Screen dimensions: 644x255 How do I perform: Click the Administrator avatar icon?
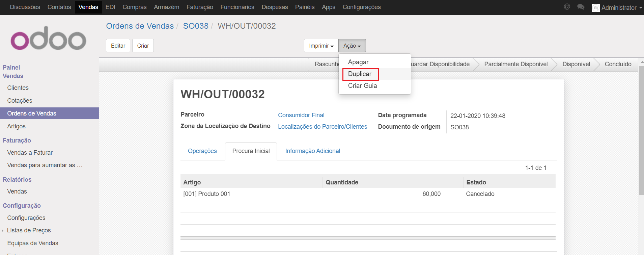coord(595,8)
